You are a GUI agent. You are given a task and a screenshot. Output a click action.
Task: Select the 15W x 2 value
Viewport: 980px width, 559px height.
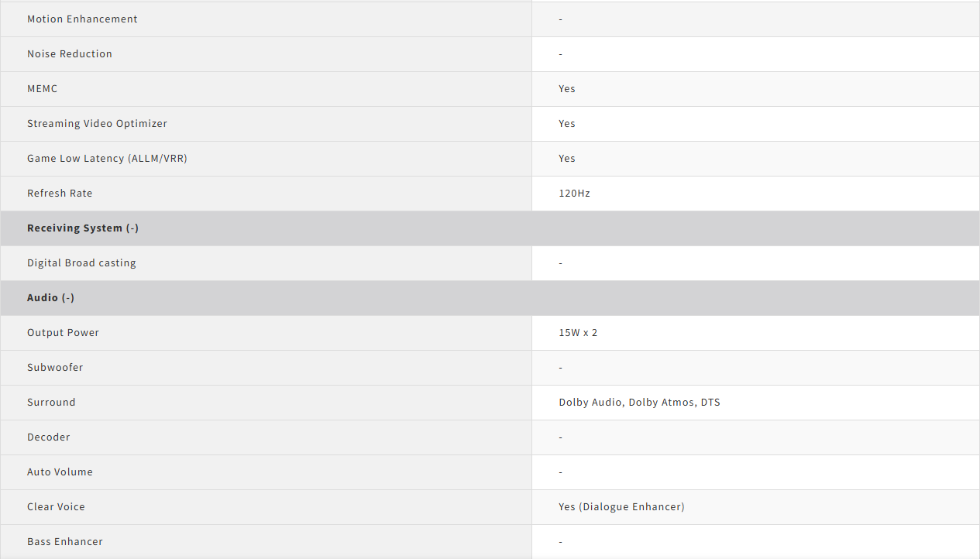[578, 333]
